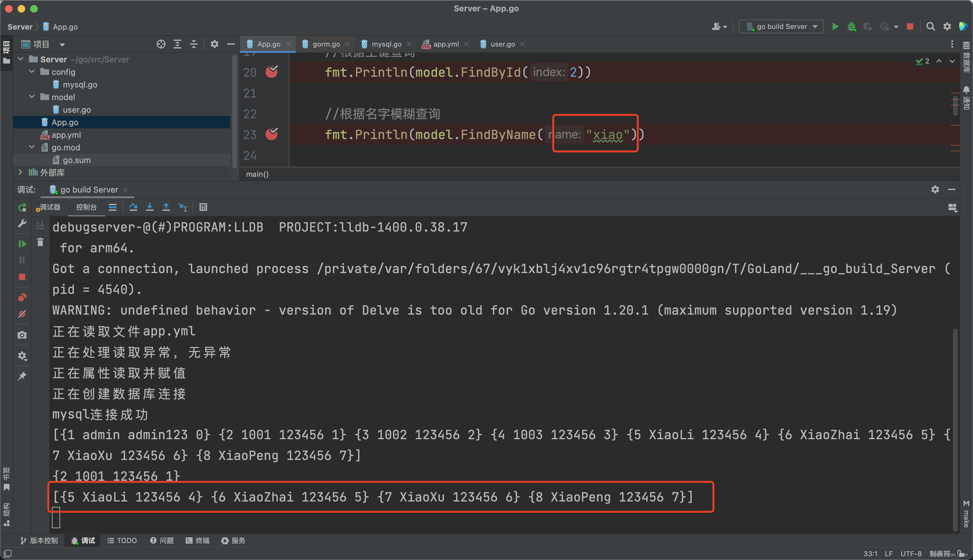Toggle the Mute Breakpoints icon
The width and height of the screenshot is (973, 560).
click(x=22, y=314)
